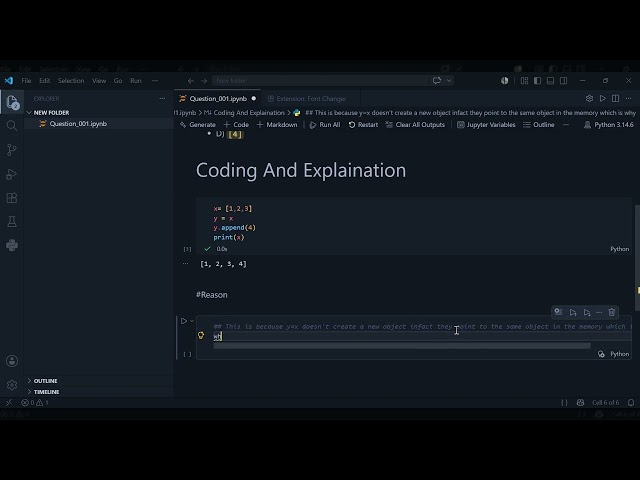The width and height of the screenshot is (640, 480).
Task: Open the Manage gear icon
Action: pyautogui.click(x=12, y=384)
